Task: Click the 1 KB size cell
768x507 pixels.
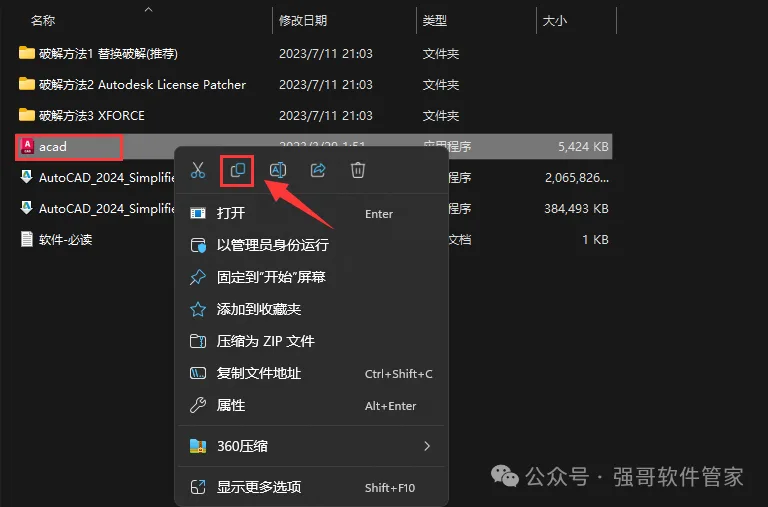Action: (x=595, y=240)
